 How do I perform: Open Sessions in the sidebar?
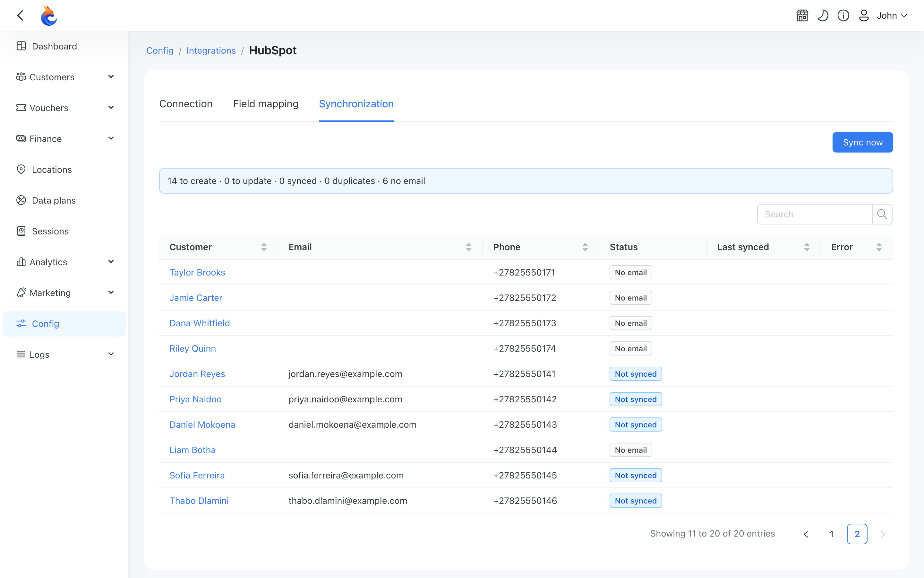click(x=64, y=231)
